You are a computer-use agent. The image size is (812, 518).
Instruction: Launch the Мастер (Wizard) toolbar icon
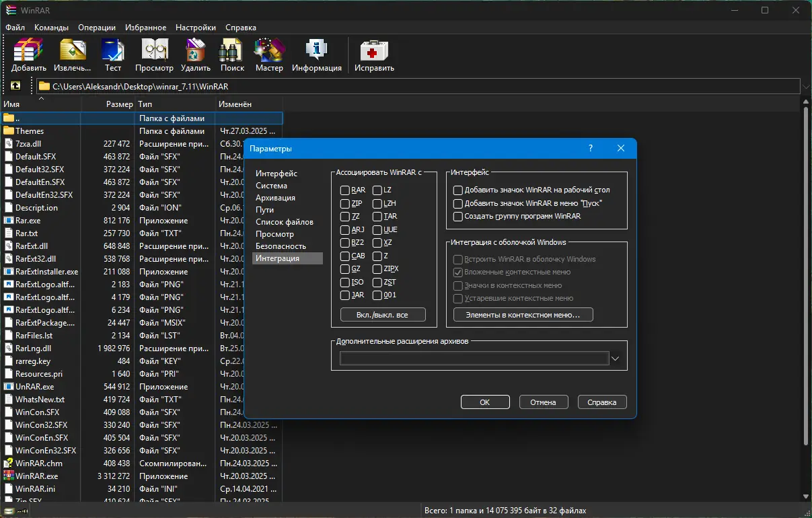(x=269, y=54)
